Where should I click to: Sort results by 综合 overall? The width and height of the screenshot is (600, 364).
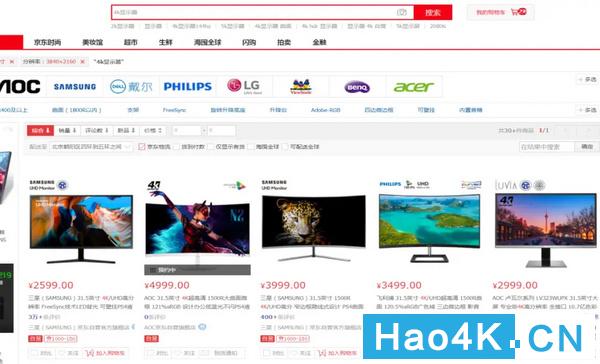[41, 131]
